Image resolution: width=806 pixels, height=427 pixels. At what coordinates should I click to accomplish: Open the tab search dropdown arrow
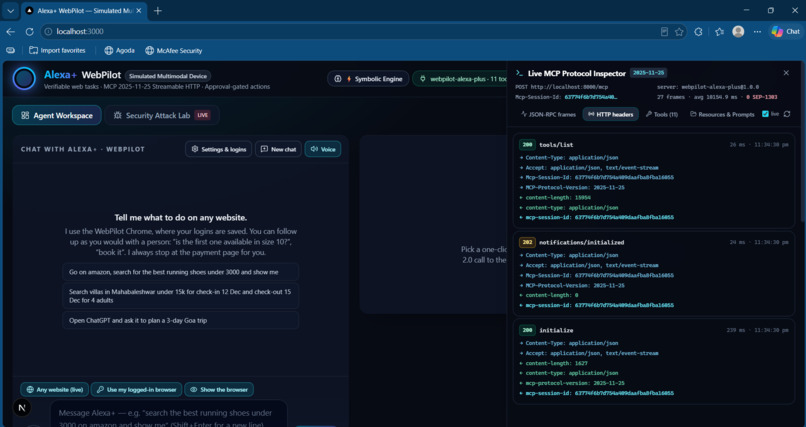click(x=10, y=10)
